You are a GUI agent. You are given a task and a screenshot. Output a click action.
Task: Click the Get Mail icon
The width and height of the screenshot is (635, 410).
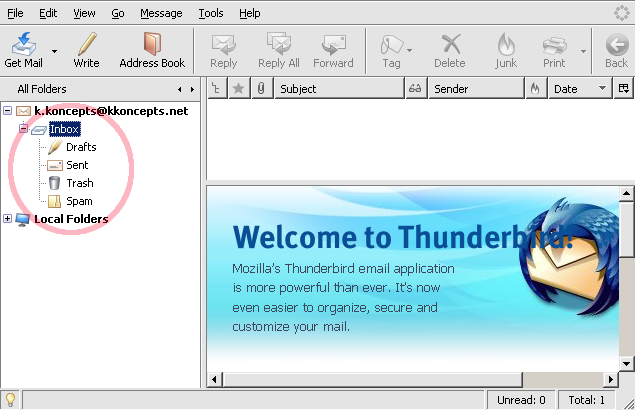pos(23,44)
